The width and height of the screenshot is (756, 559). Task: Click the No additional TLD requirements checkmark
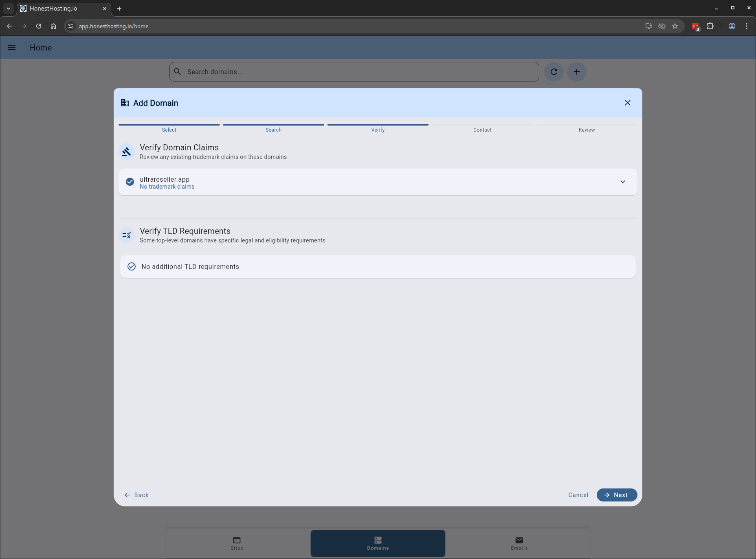(132, 266)
